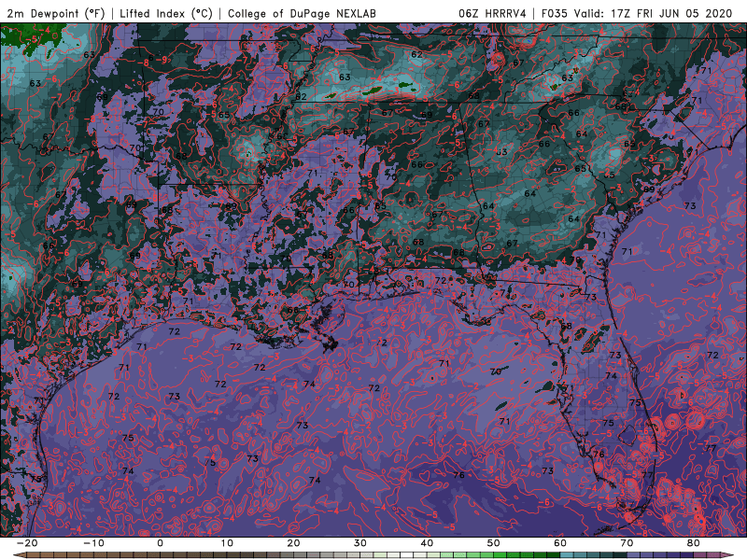Click the "06Z HRRRV4" model run label
The height and width of the screenshot is (560, 747).
[x=492, y=14]
